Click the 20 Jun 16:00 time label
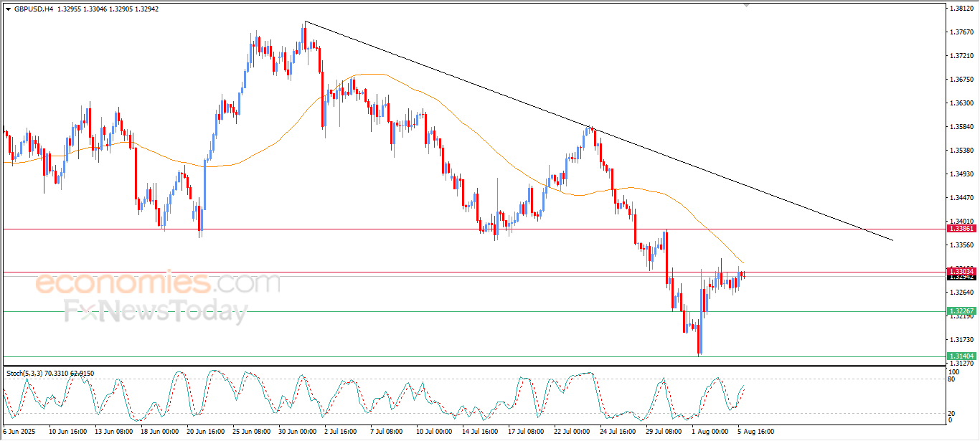Viewport: 980px width, 441px height. pyautogui.click(x=206, y=432)
